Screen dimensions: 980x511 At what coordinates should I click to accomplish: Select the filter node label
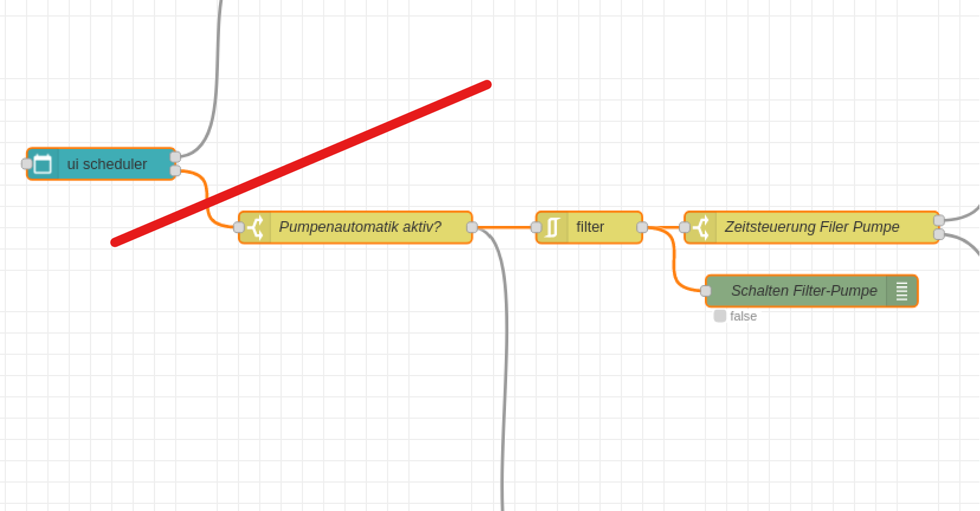click(590, 227)
